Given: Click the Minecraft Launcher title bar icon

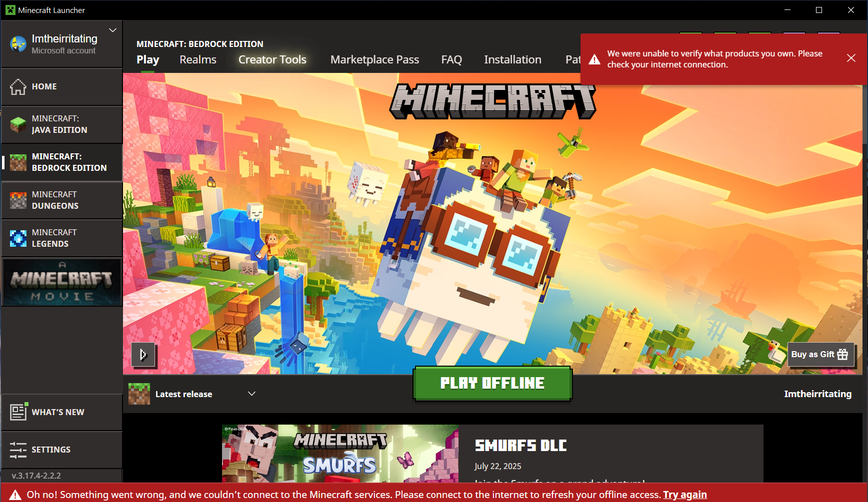Looking at the screenshot, I should coord(10,10).
